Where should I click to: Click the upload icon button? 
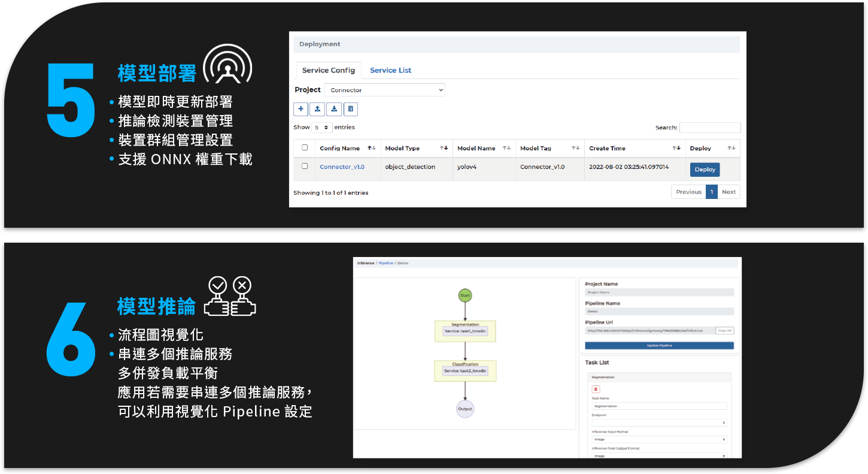point(317,109)
